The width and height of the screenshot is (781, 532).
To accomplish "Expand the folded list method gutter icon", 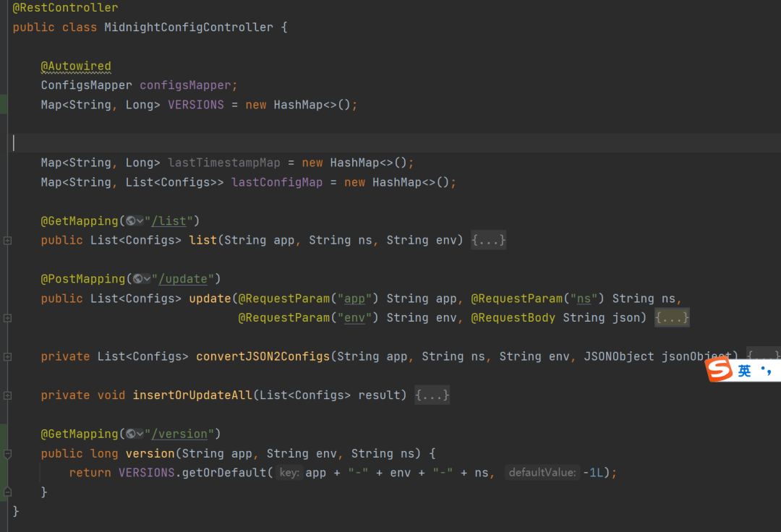I will tap(7, 241).
